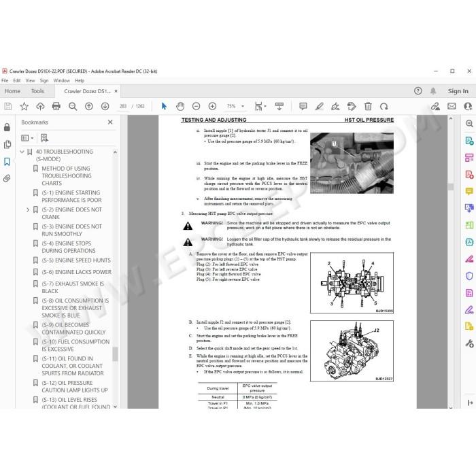Open the Attachments paperclip panel

tap(7, 178)
